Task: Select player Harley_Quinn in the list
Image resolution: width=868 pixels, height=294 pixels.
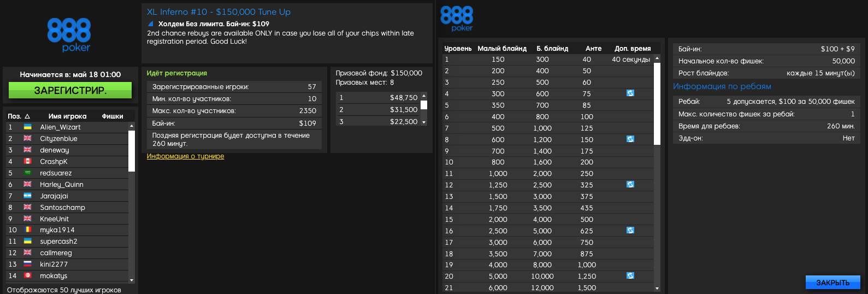Action: click(x=62, y=185)
